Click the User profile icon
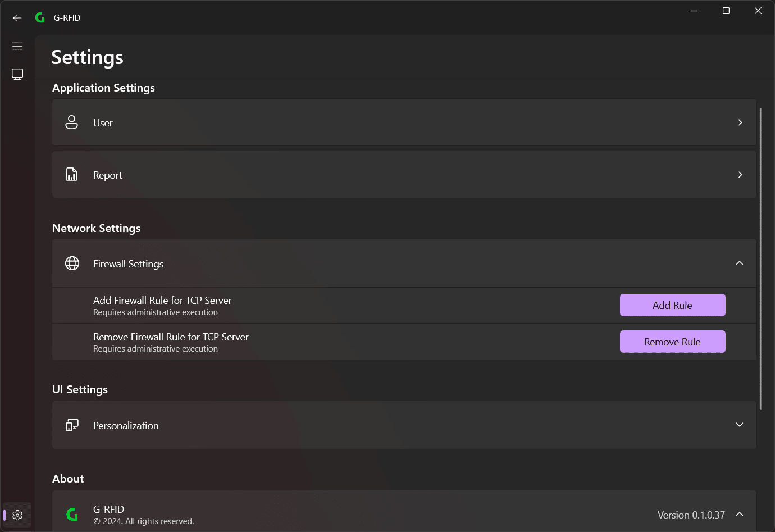This screenshot has width=775, height=532. coord(72,122)
